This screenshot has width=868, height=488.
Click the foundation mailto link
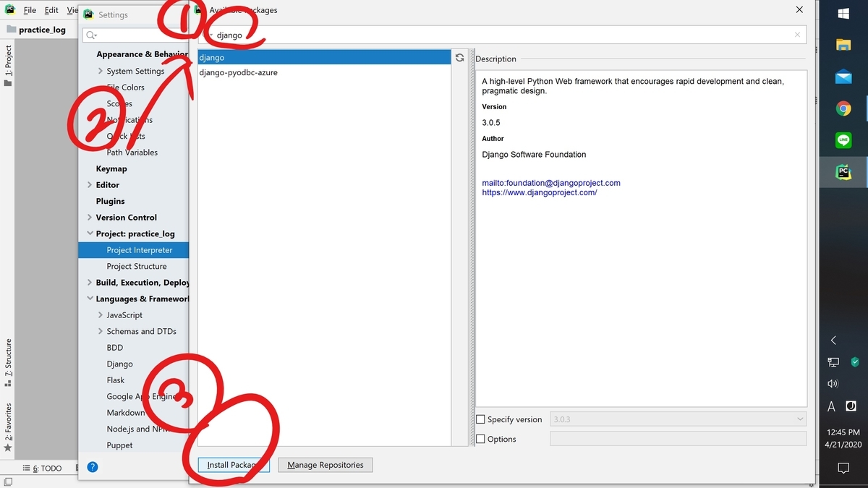tap(551, 183)
